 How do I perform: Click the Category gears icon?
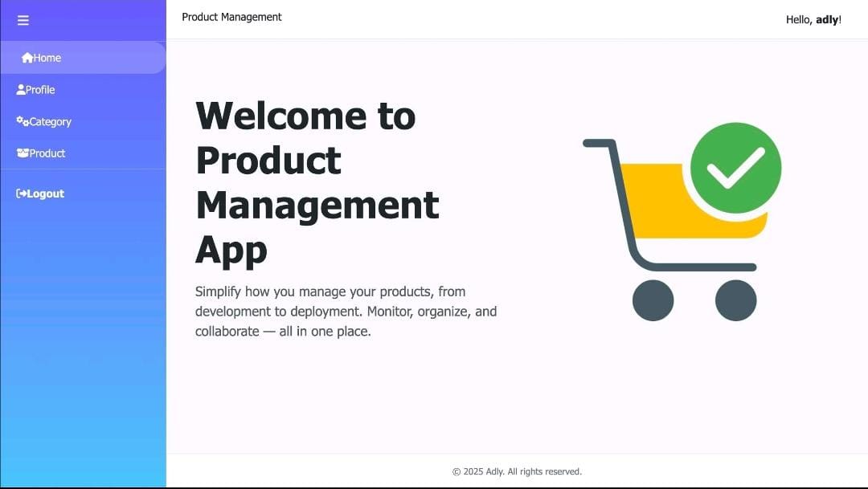[x=20, y=121]
